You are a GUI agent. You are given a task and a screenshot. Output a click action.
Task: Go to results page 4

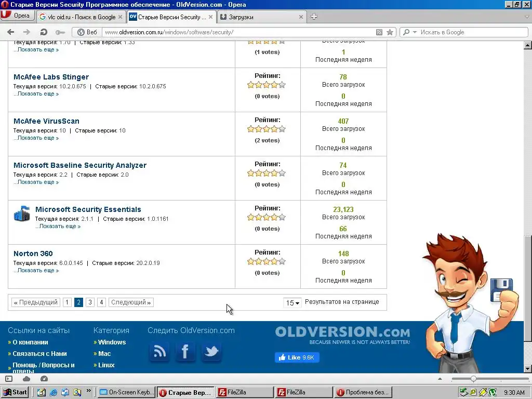[101, 302]
